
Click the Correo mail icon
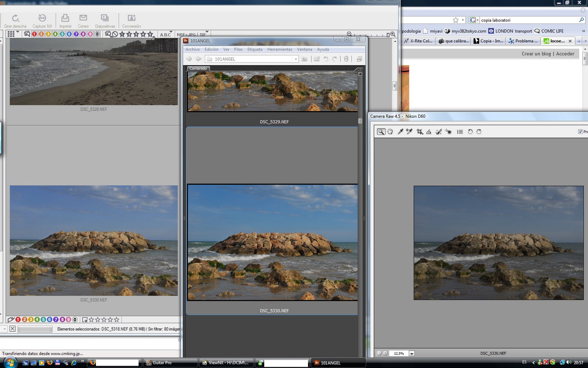pos(83,21)
